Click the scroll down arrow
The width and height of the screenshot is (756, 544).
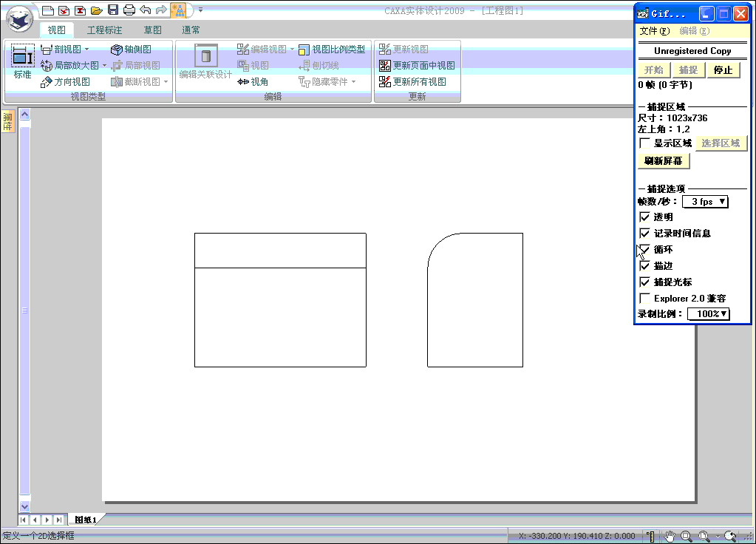(24, 506)
